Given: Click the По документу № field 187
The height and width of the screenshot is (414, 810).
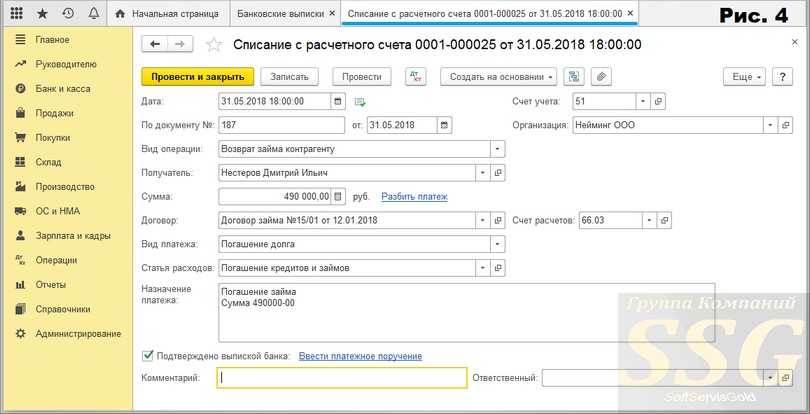Looking at the screenshot, I should click(282, 125).
